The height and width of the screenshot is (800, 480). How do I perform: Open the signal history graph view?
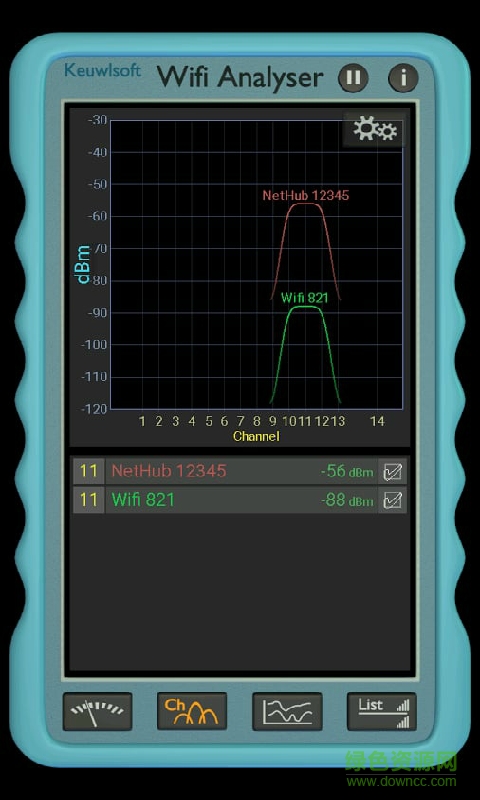click(287, 711)
